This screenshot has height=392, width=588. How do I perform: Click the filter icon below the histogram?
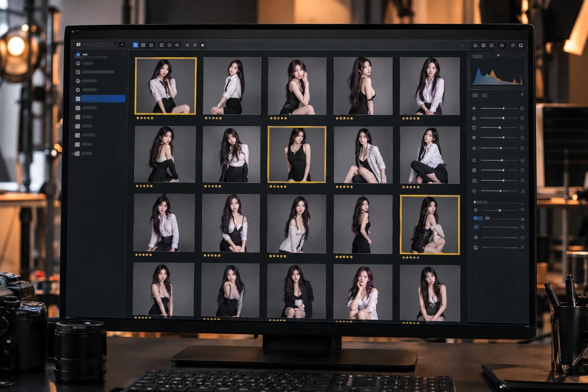tap(522, 95)
